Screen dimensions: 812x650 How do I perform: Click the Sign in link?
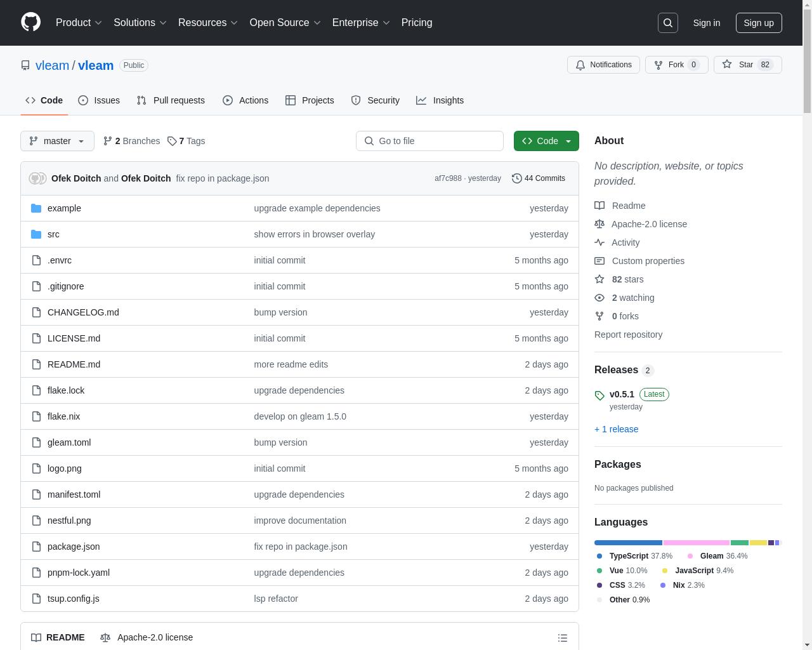[x=706, y=23]
